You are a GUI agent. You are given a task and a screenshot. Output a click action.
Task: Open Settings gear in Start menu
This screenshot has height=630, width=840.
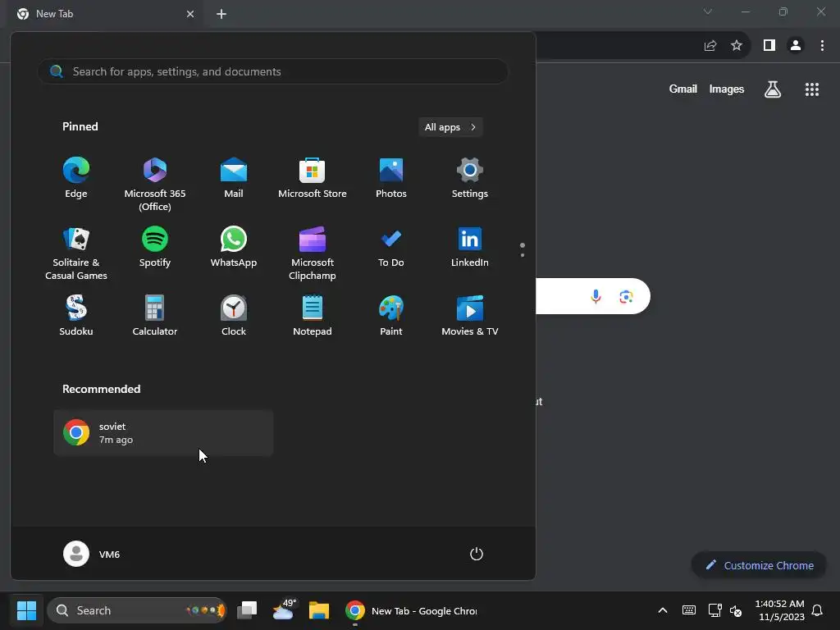click(470, 178)
